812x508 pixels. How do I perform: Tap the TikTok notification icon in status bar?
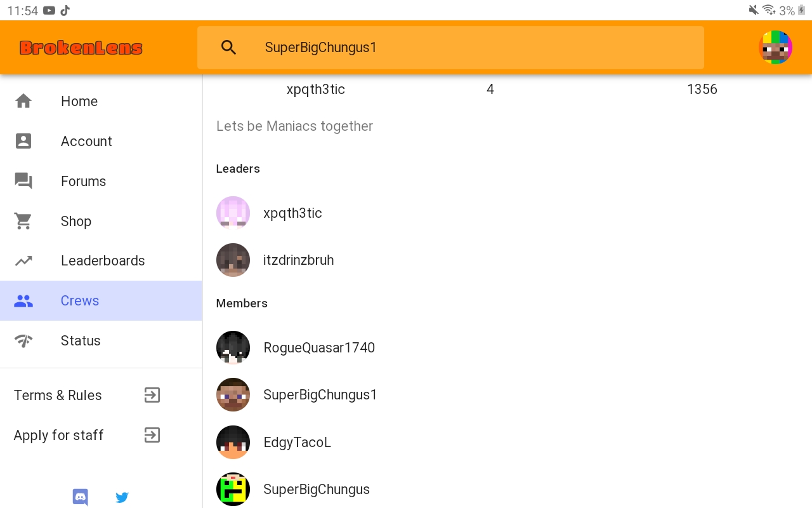point(65,10)
